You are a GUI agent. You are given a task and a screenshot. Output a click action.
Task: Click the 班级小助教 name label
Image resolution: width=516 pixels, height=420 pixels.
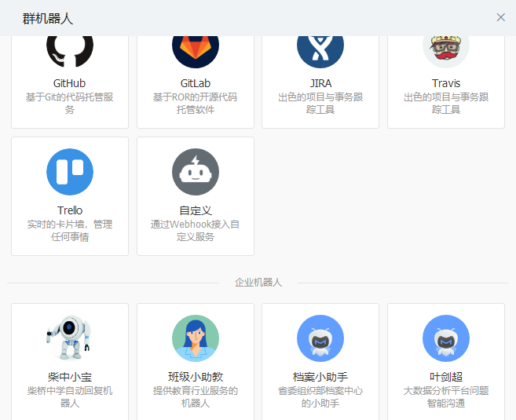[x=196, y=377]
